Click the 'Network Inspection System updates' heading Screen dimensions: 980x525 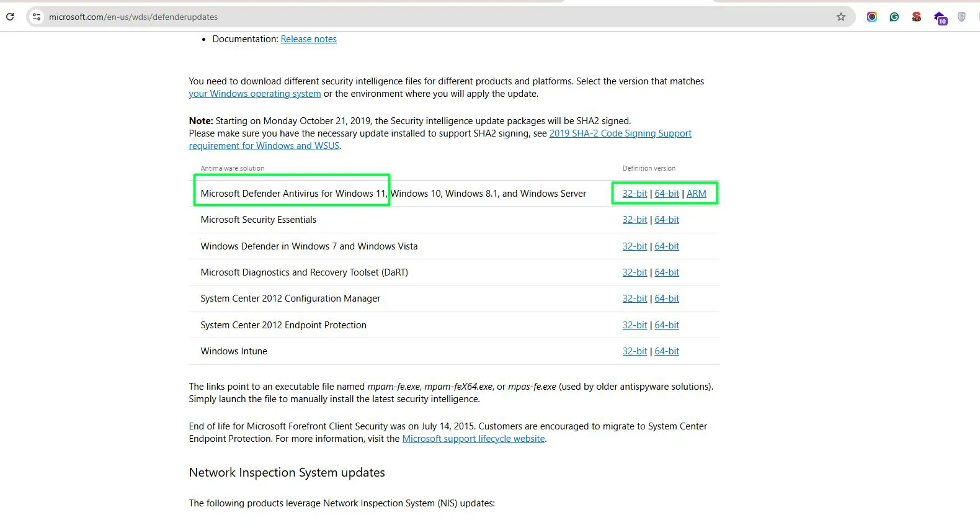[287, 472]
